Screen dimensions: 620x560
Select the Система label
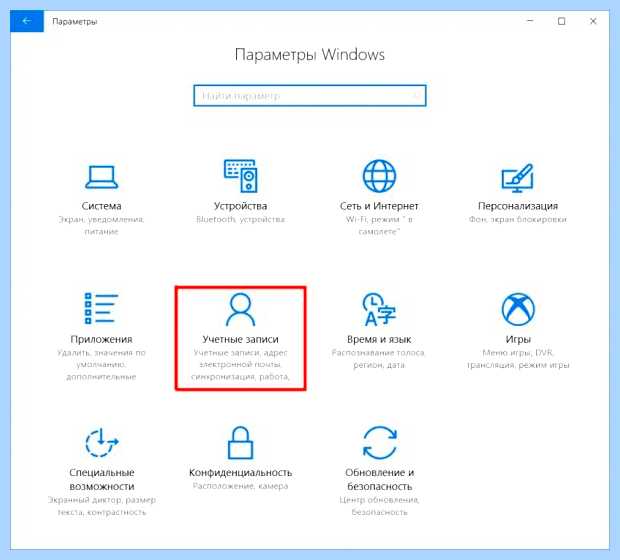pos(102,206)
